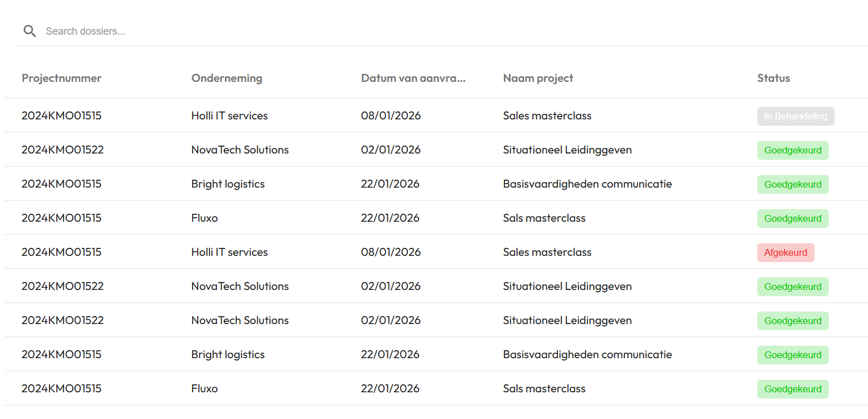The image size is (868, 419).
Task: Sort by the Onderneming column header
Action: click(227, 78)
